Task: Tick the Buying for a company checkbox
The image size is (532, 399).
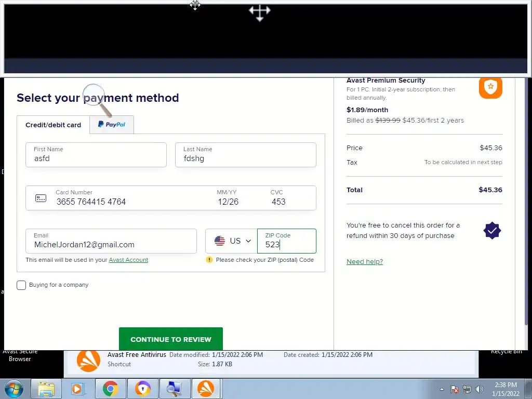Action: click(21, 285)
